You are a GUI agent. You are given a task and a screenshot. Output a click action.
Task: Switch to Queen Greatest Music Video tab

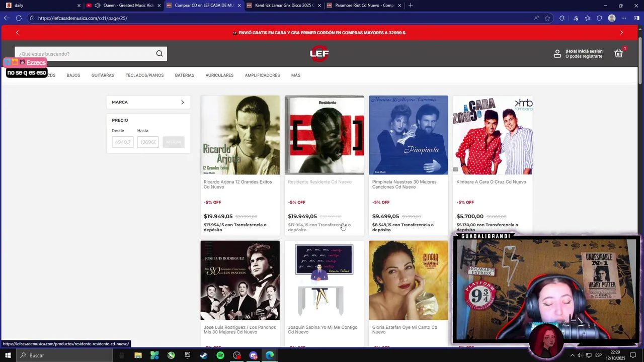click(123, 6)
